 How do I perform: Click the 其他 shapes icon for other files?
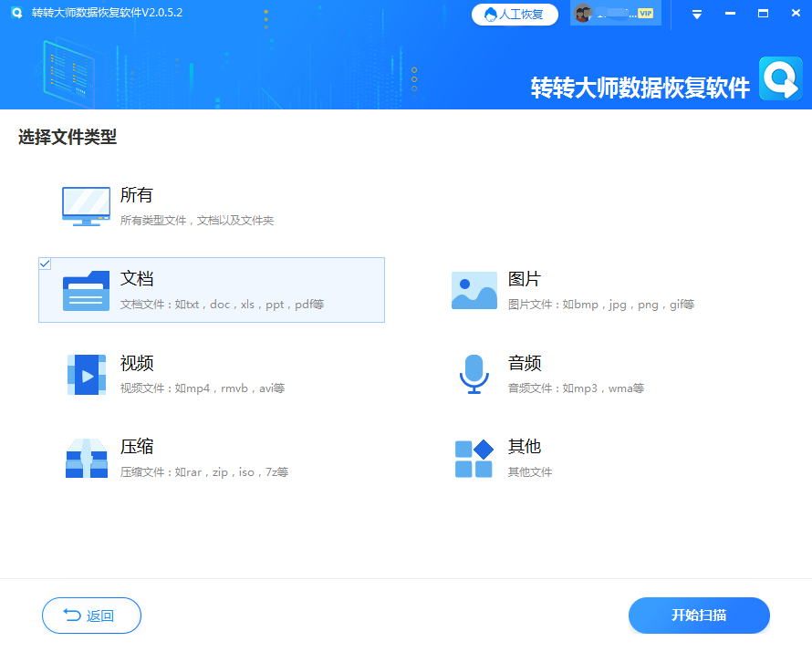(474, 456)
